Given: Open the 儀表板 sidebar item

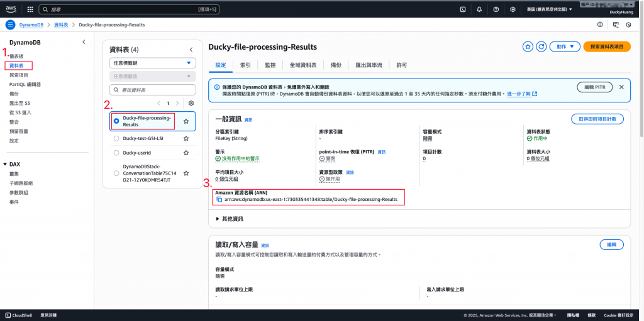Looking at the screenshot, I should pos(16,57).
